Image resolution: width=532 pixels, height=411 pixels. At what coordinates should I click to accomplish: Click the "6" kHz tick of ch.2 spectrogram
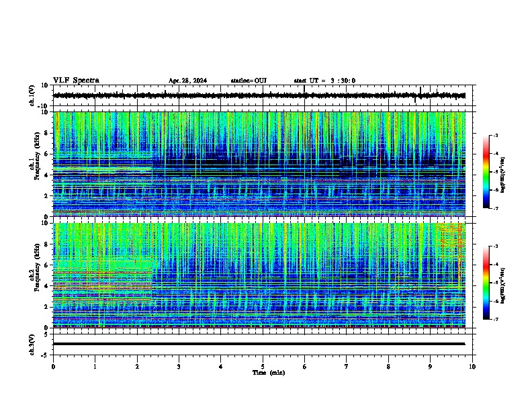46,265
